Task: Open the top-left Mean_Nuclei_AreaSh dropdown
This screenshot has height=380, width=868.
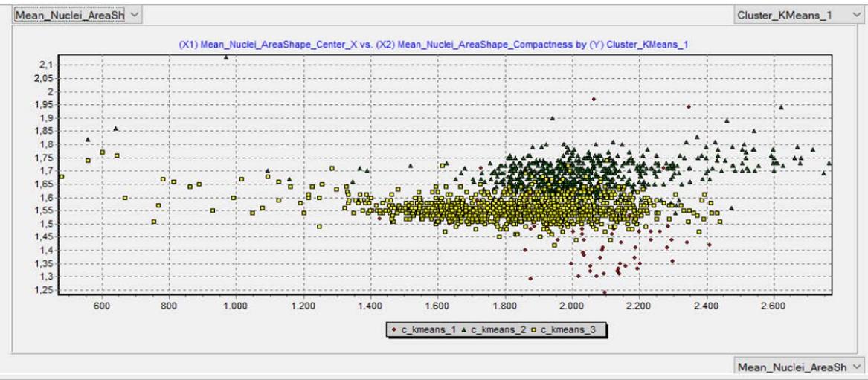Action: tap(71, 14)
